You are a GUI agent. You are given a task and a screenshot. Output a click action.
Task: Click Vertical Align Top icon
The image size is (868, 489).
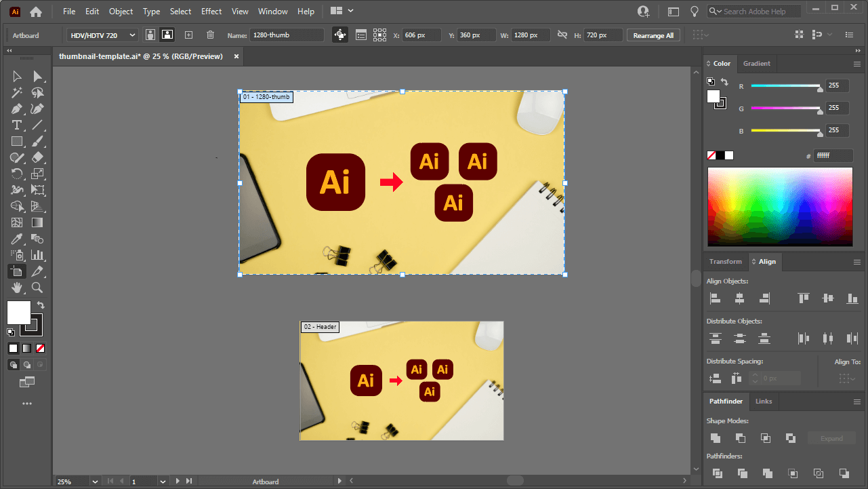pyautogui.click(x=804, y=298)
